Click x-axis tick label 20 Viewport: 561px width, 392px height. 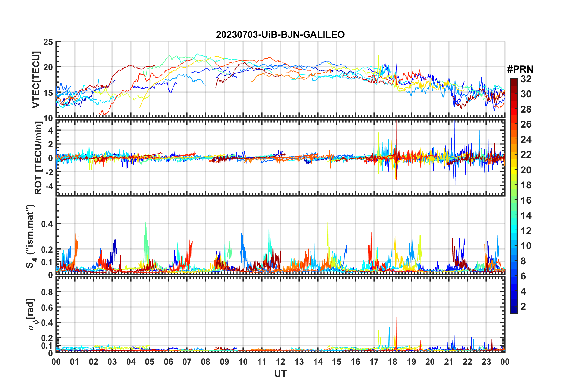[430, 362]
